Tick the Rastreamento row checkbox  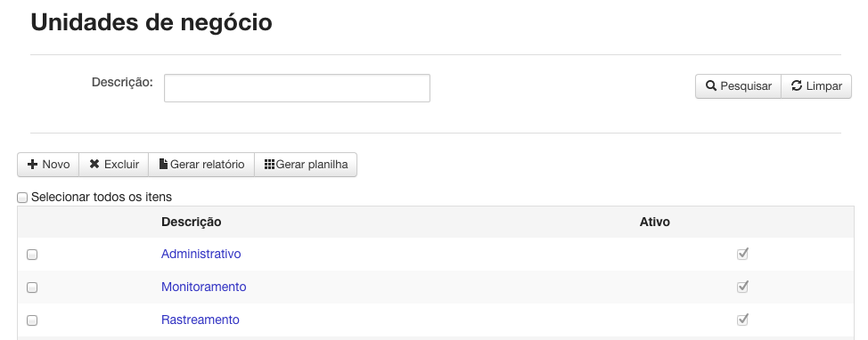point(32,320)
